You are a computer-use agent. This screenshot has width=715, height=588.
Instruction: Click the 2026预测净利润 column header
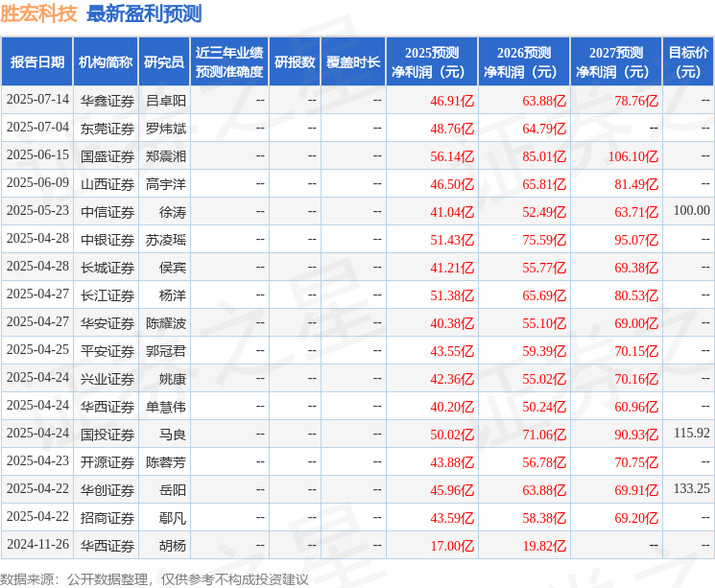524,62
